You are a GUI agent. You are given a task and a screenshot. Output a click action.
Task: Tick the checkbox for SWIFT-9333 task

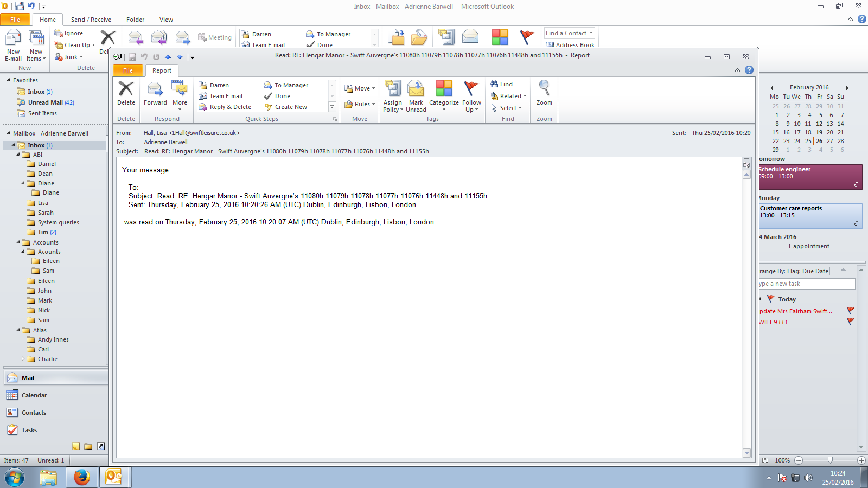843,322
